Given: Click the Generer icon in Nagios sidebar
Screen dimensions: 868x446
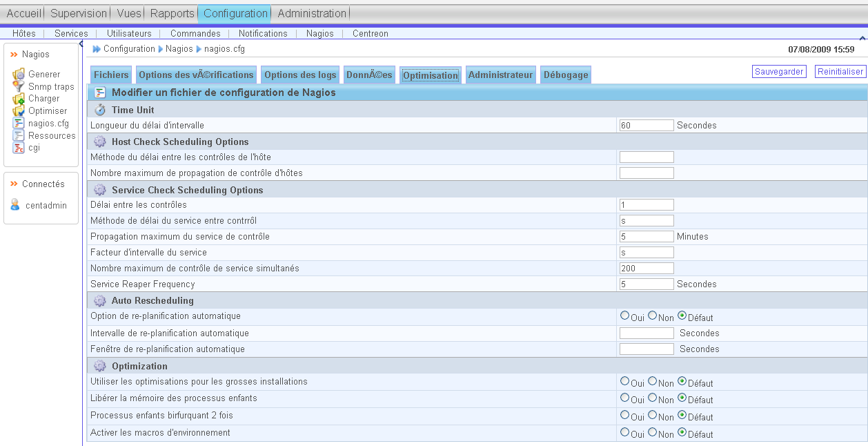Looking at the screenshot, I should point(19,74).
